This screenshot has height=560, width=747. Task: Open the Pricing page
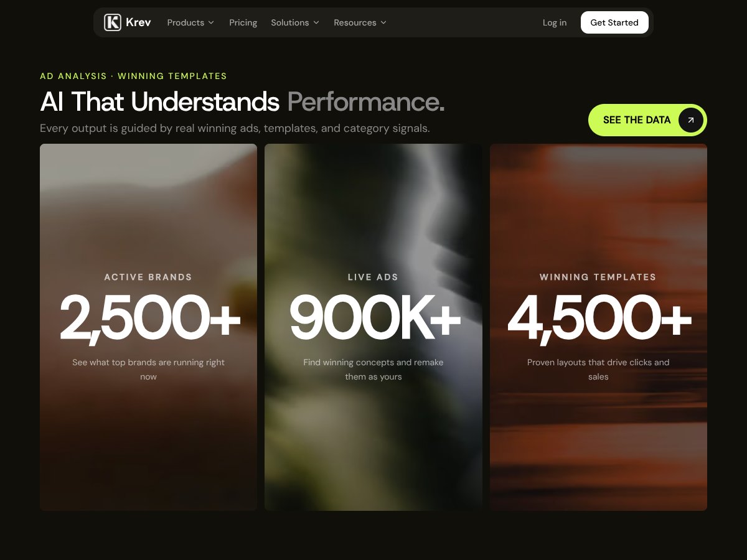(x=243, y=22)
